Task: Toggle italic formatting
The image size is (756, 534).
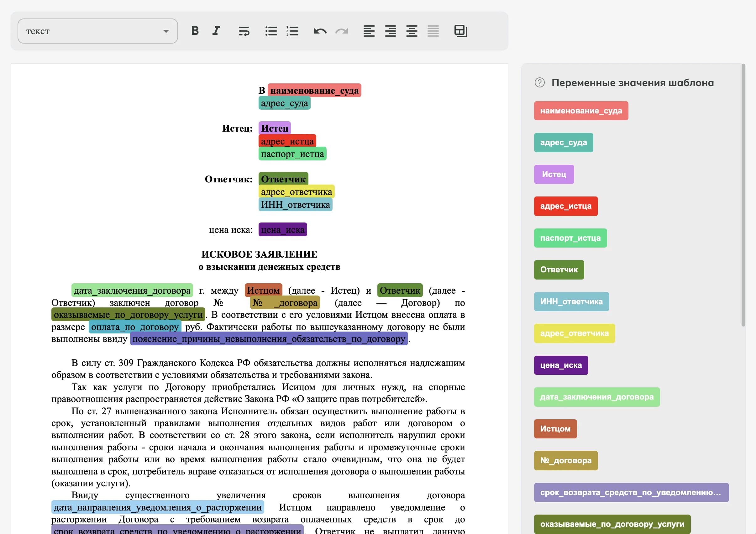Action: (x=216, y=31)
